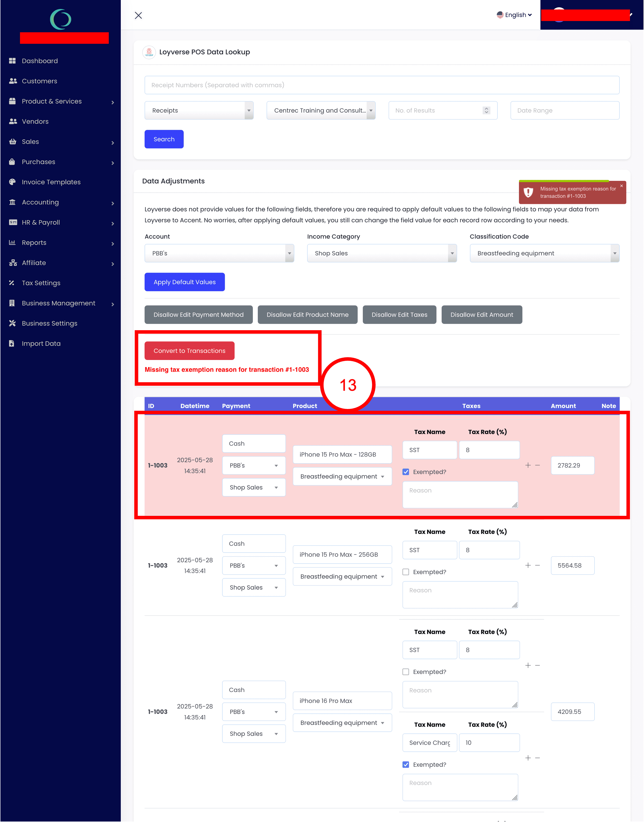The height and width of the screenshot is (822, 644).
Task: Click the Business Settings tools icon
Action: (13, 323)
